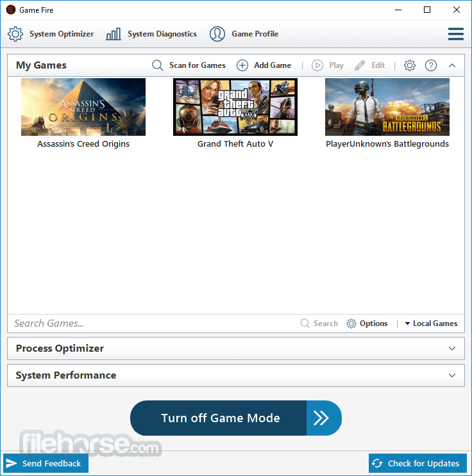Screen dimensions: 472x476
Task: Click the Send Feedback button
Action: 46,463
